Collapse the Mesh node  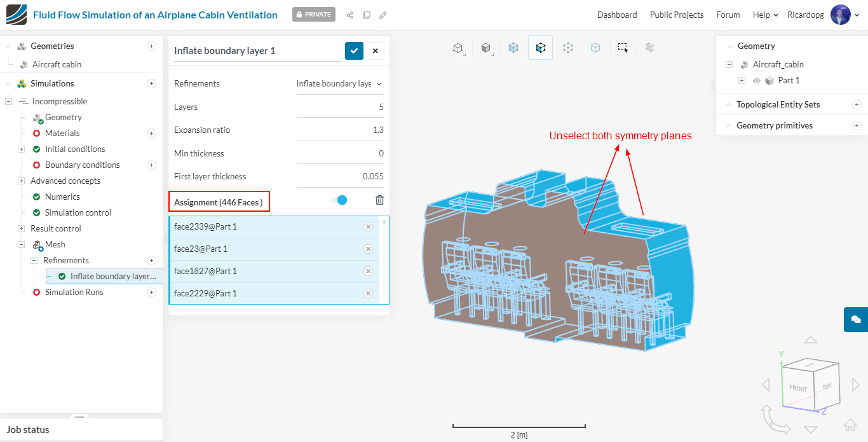[21, 244]
